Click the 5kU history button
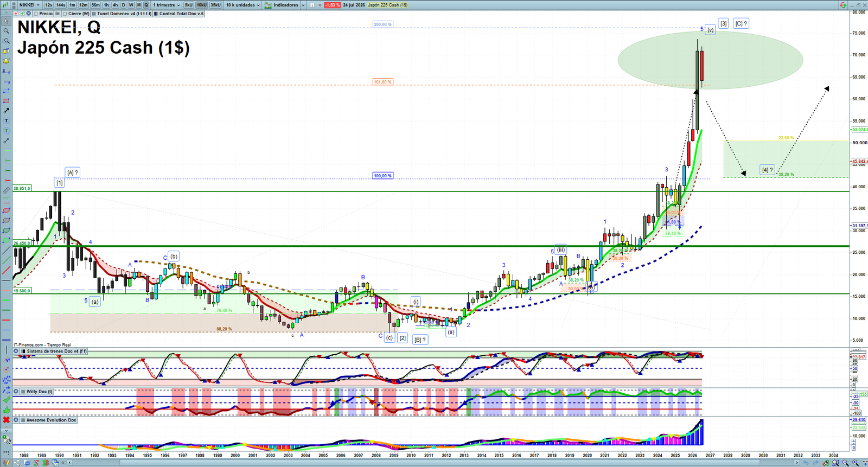868x467 pixels. [189, 5]
